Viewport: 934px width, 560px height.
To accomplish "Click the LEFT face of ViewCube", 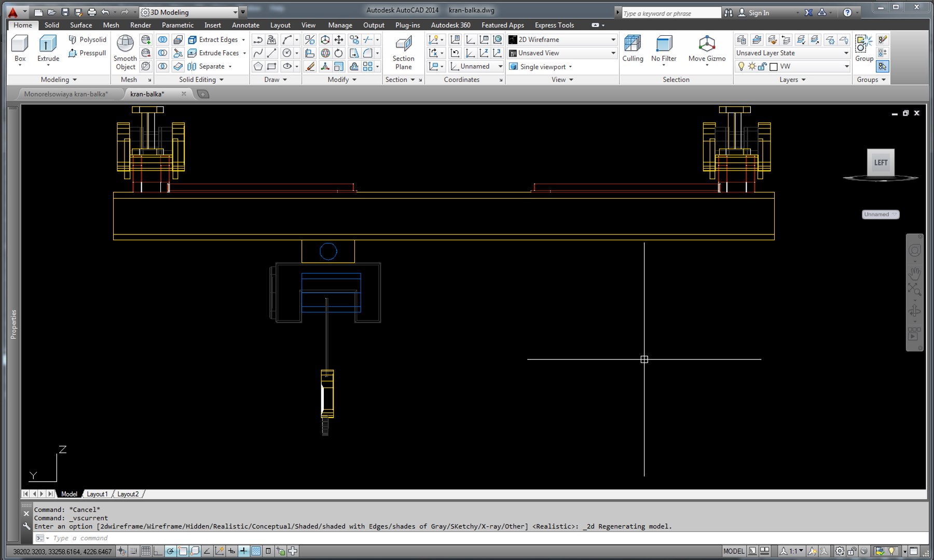I will (881, 162).
